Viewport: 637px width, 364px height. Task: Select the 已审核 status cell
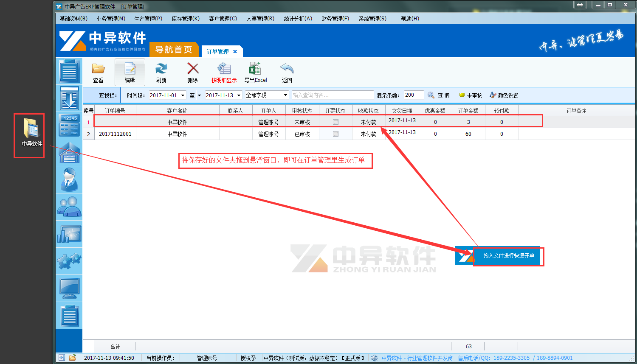(302, 134)
